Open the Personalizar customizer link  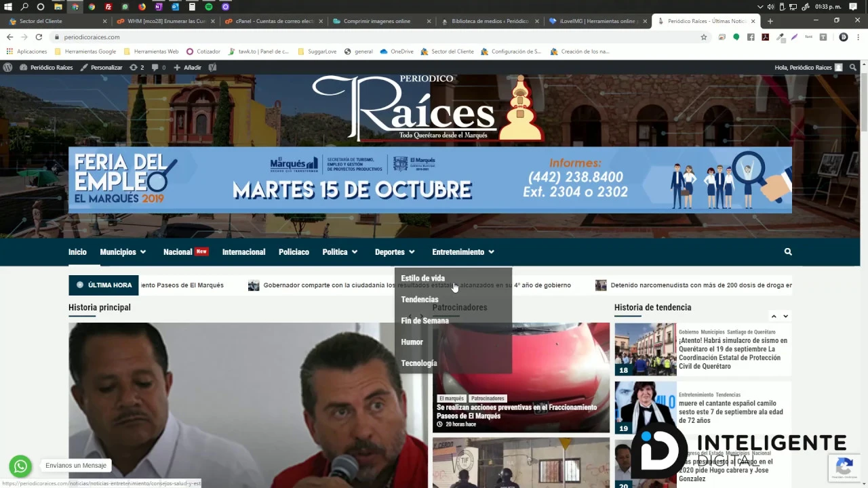(x=101, y=68)
